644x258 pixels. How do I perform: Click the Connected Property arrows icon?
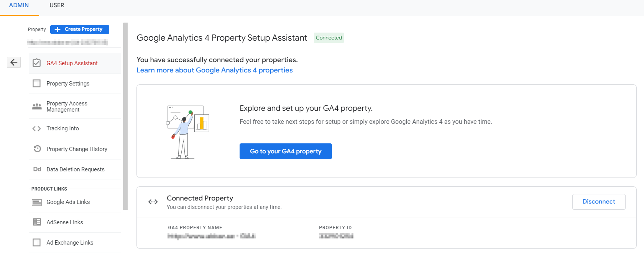coord(153,202)
